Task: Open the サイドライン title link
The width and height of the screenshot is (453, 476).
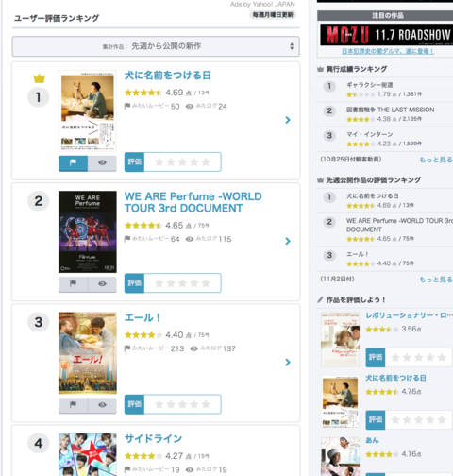Action: click(153, 438)
